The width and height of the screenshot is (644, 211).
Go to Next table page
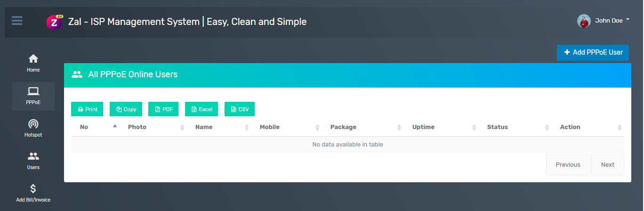coord(608,164)
